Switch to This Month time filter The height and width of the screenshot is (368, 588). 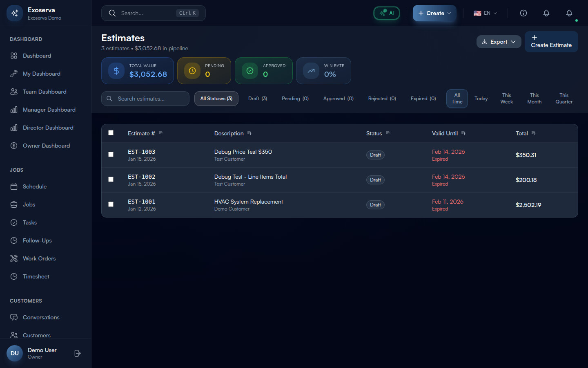point(534,99)
